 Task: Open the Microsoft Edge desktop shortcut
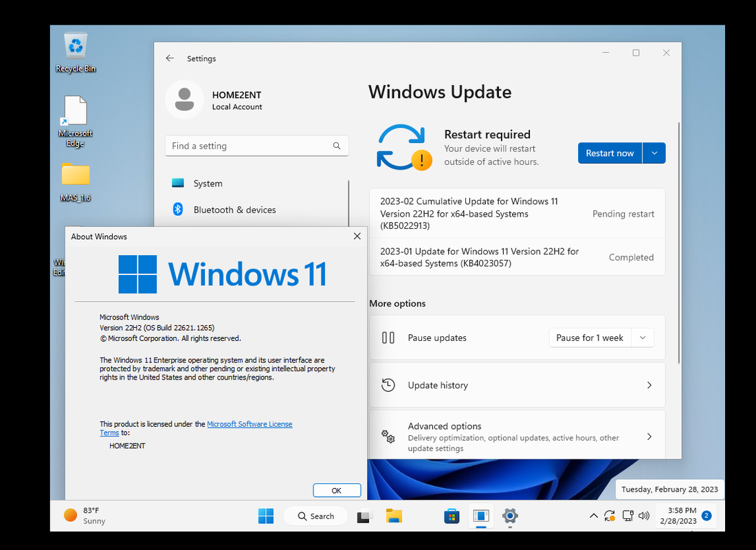coord(76,122)
